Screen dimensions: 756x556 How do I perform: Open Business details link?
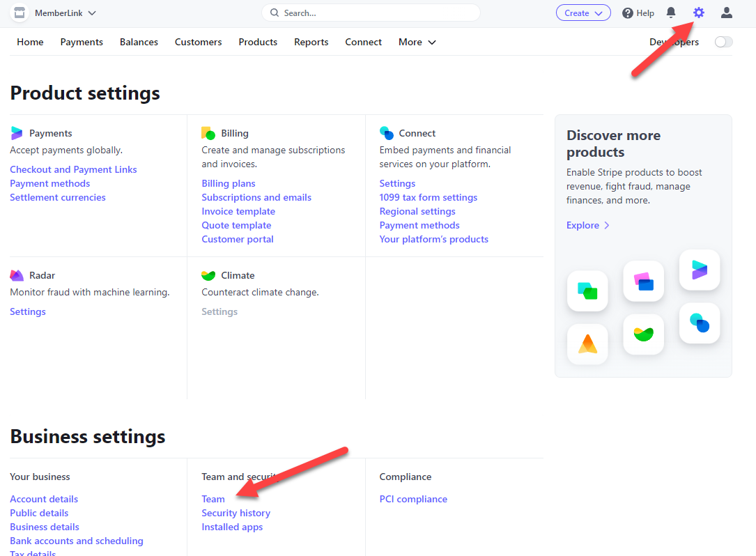[45, 527]
